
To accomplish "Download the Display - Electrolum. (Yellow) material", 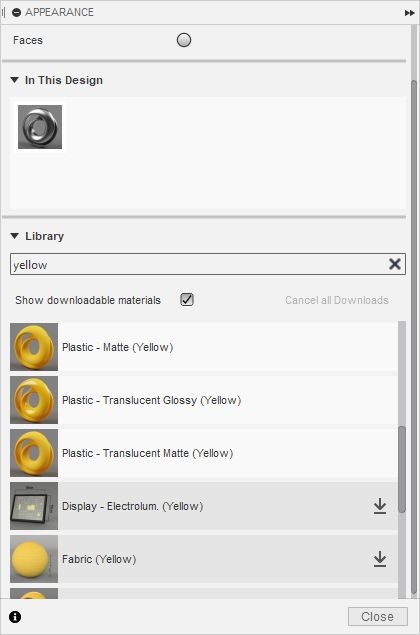I will [x=379, y=506].
